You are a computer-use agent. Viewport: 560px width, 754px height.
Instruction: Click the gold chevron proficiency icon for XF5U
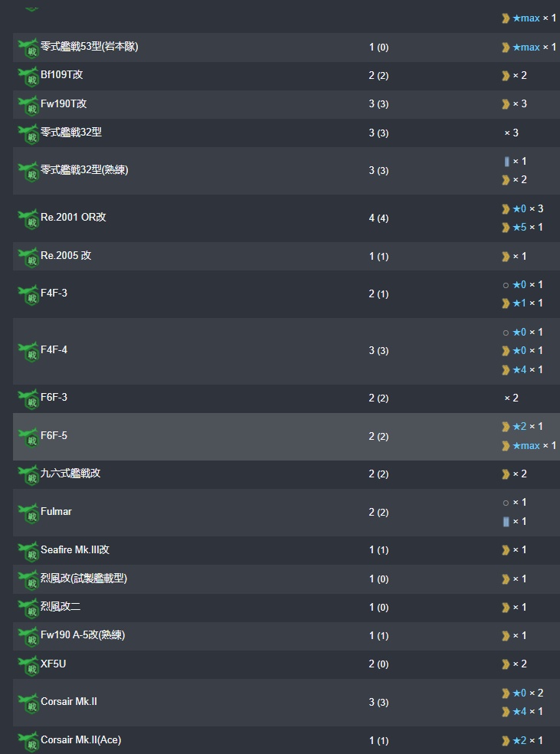(506, 664)
